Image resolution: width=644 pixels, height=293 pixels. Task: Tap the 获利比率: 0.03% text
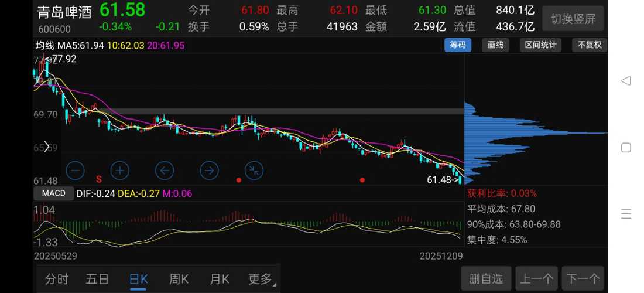(502, 193)
